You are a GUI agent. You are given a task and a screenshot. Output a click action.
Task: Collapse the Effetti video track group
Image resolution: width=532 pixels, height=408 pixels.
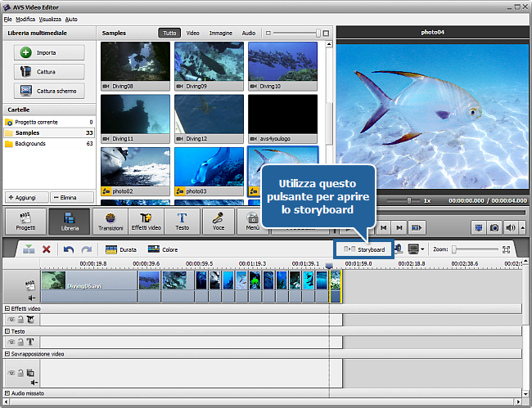(7, 308)
